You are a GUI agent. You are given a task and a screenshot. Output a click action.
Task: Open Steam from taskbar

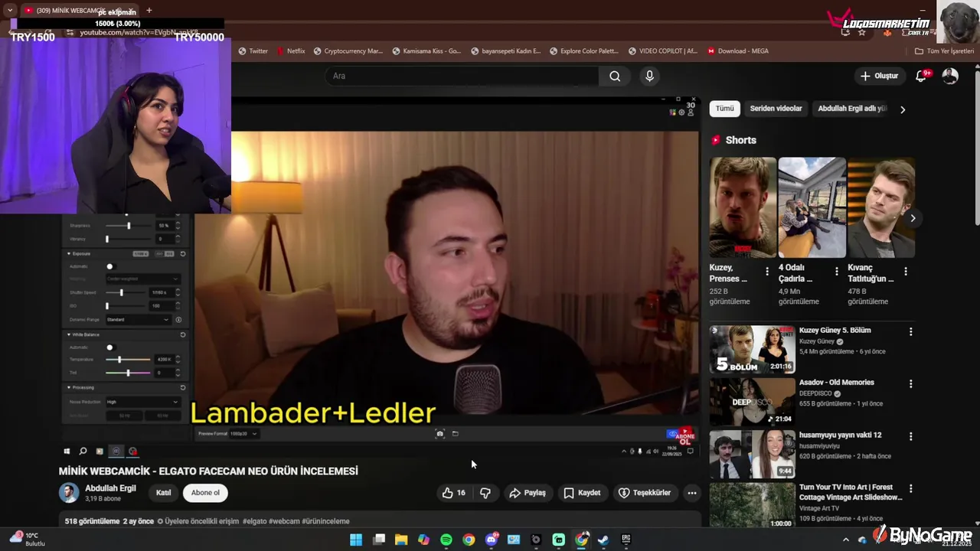point(603,540)
